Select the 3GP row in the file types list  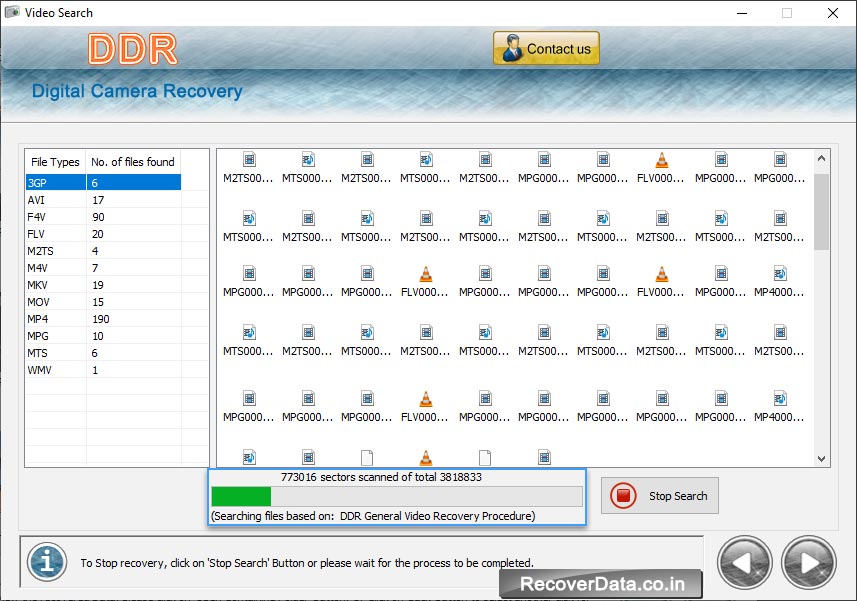(103, 182)
